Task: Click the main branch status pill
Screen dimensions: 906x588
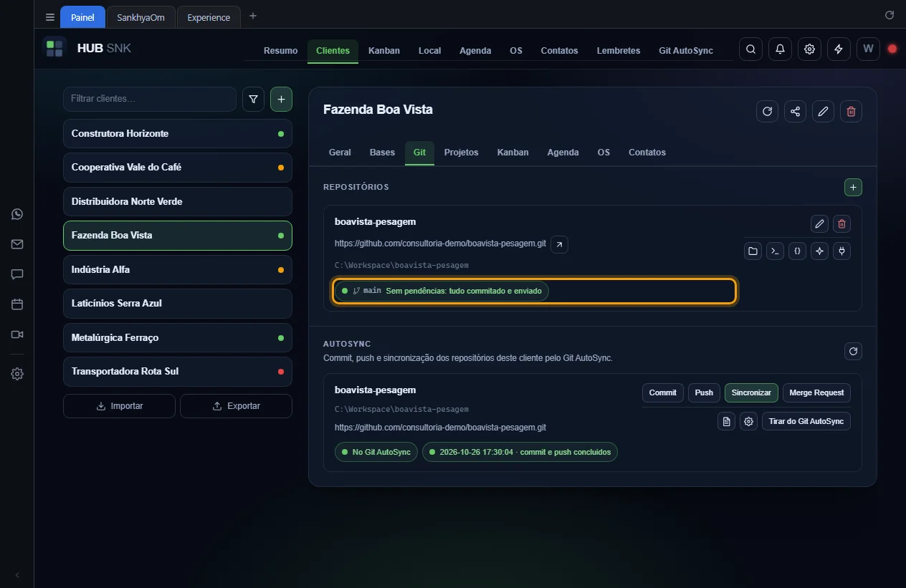Action: (x=442, y=291)
